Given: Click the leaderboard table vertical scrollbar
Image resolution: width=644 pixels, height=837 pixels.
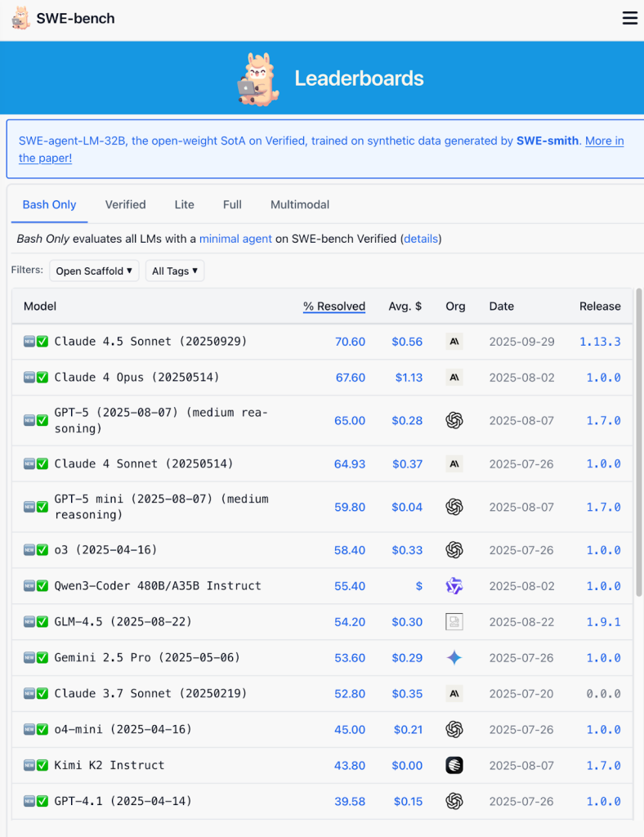Looking at the screenshot, I should coord(638,441).
